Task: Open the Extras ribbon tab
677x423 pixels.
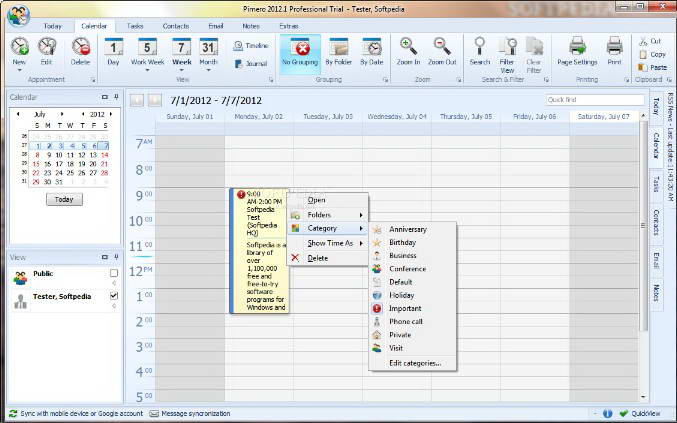Action: coord(289,26)
